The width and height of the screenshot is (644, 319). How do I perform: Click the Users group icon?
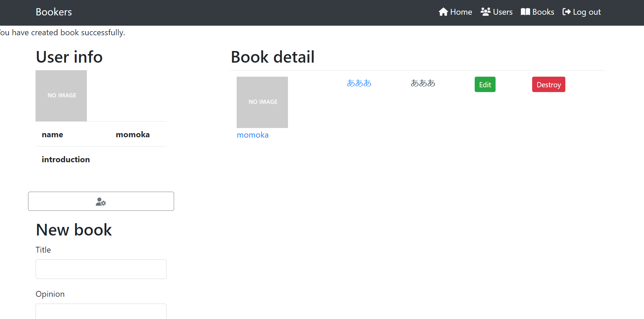tap(485, 12)
